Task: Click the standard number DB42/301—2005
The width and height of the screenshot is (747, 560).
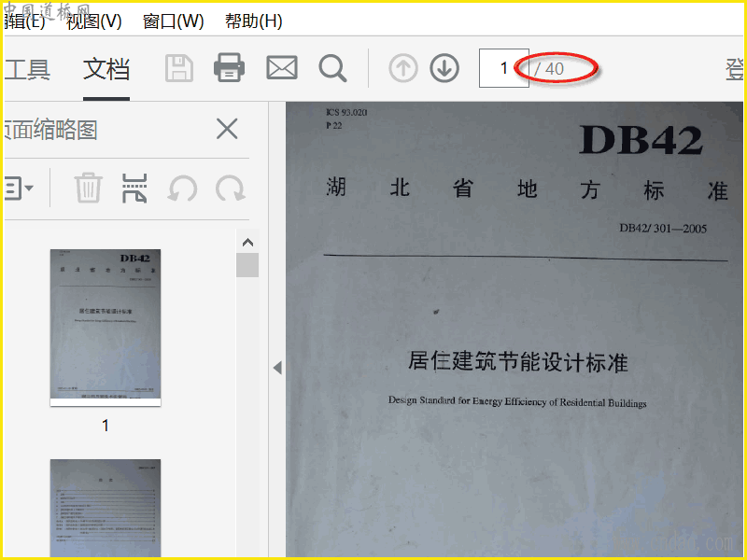Action: click(663, 228)
